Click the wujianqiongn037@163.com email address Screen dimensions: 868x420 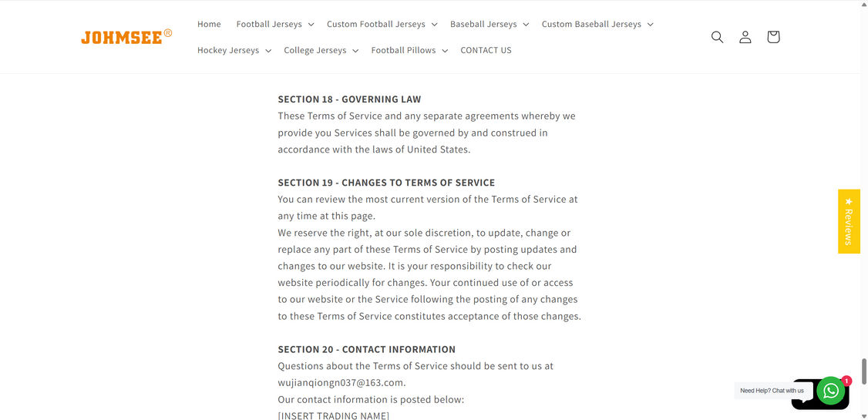341,382
